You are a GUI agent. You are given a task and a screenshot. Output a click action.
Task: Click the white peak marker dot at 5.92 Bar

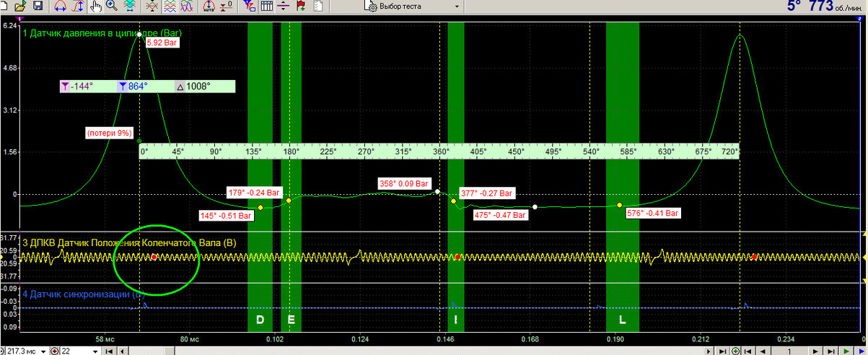tap(139, 34)
